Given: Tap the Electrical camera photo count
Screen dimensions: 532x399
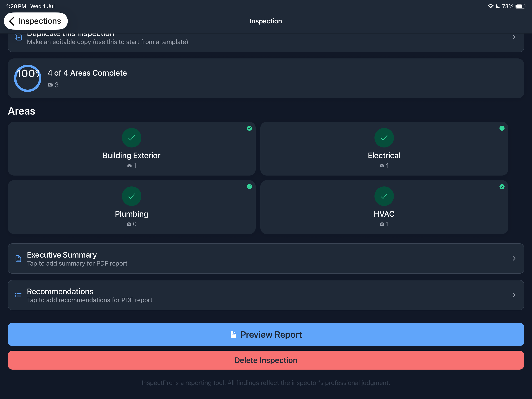Looking at the screenshot, I should (x=384, y=166).
